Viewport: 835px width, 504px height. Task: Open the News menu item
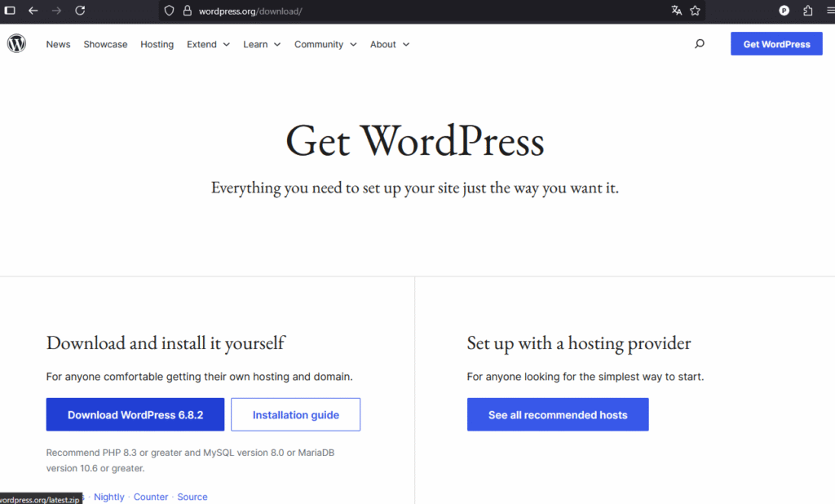coord(58,44)
